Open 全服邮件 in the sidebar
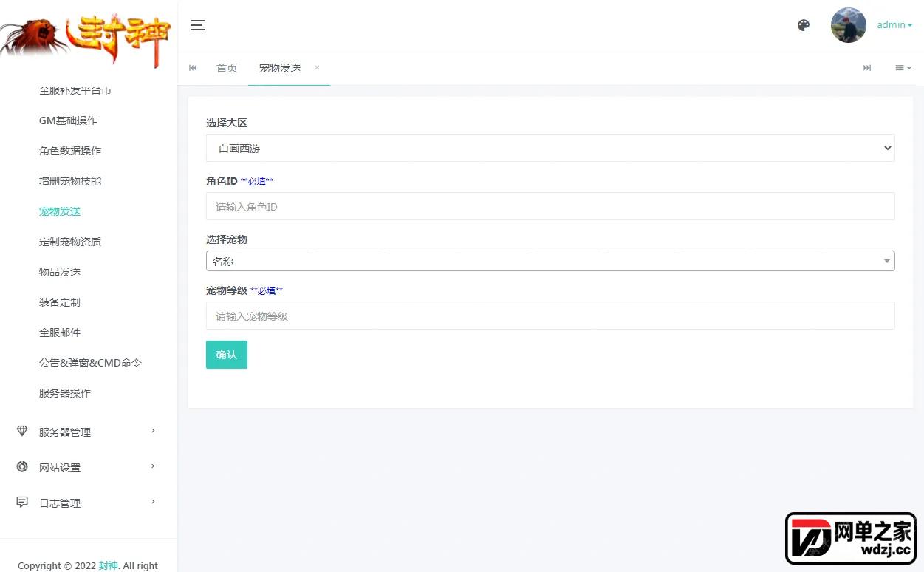The image size is (924, 572). 60,333
